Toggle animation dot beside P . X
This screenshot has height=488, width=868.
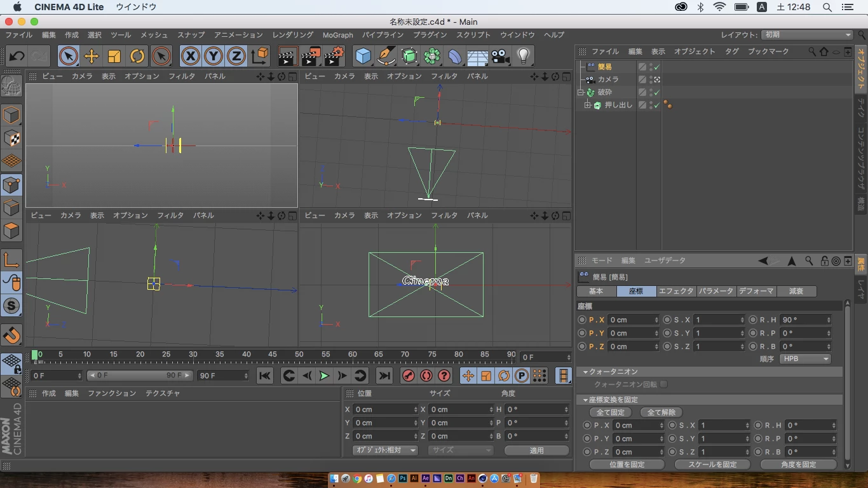(581, 320)
